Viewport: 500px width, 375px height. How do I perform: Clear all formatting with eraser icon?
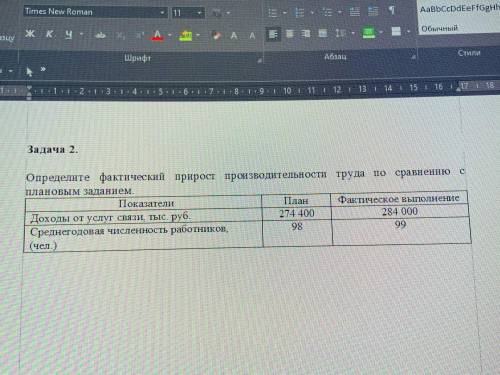tap(216, 35)
